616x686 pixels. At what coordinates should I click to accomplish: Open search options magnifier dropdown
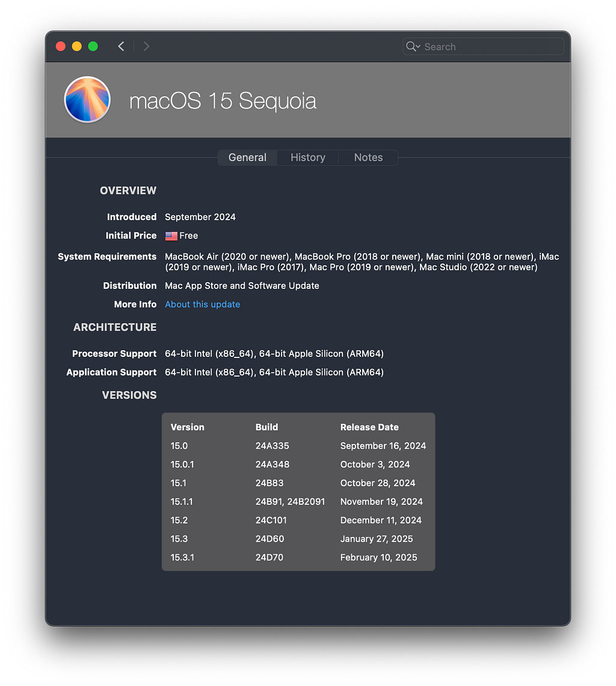(x=413, y=46)
